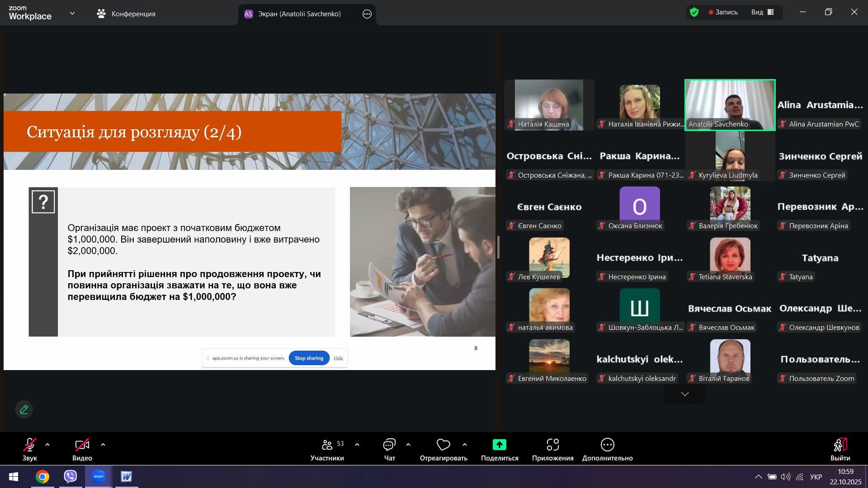868x488 pixels.
Task: Toggle the Запись recording indicator
Action: click(x=723, y=12)
